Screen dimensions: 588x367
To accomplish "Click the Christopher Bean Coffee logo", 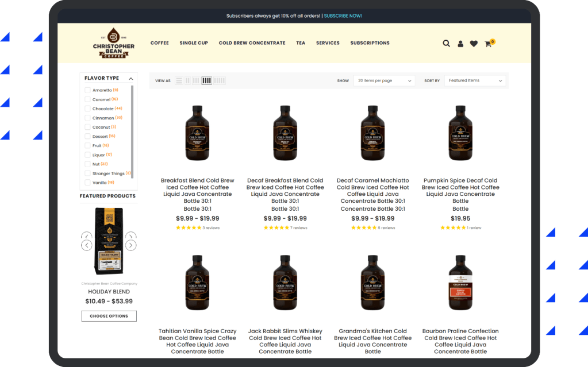I will pyautogui.click(x=114, y=43).
